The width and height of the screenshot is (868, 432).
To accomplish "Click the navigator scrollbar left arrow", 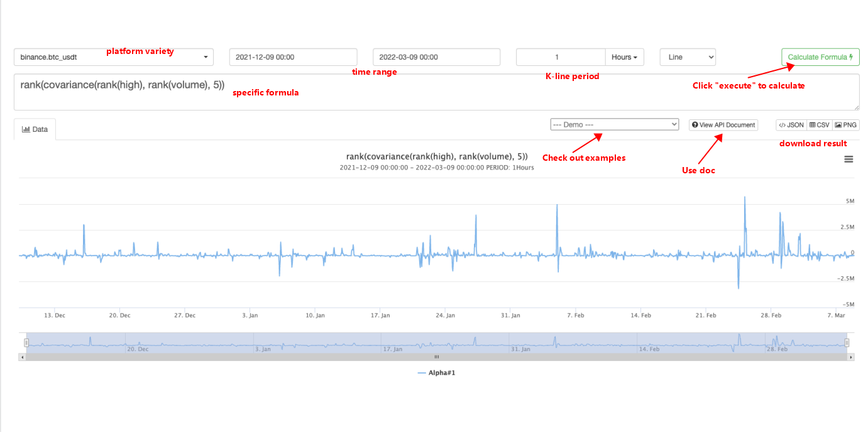I will click(x=23, y=357).
